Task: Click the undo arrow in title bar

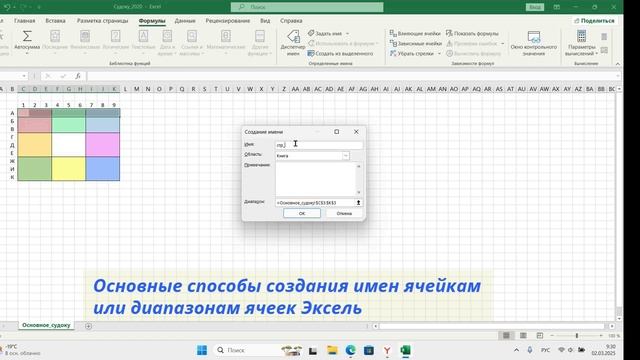Action: coord(7,7)
